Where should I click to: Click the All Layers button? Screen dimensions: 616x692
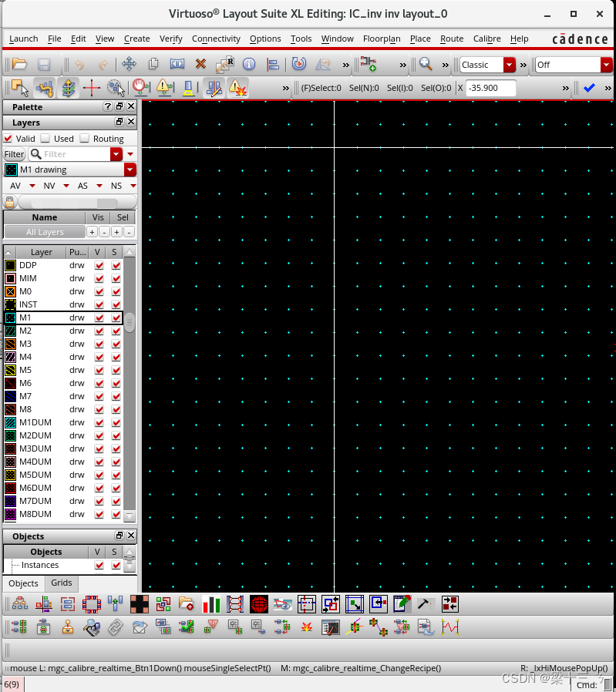click(x=45, y=232)
